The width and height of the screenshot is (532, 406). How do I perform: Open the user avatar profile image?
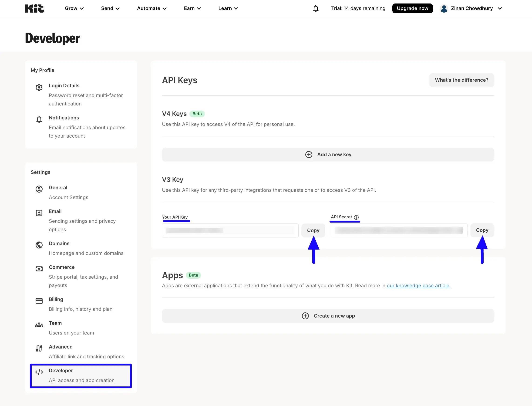click(x=444, y=8)
